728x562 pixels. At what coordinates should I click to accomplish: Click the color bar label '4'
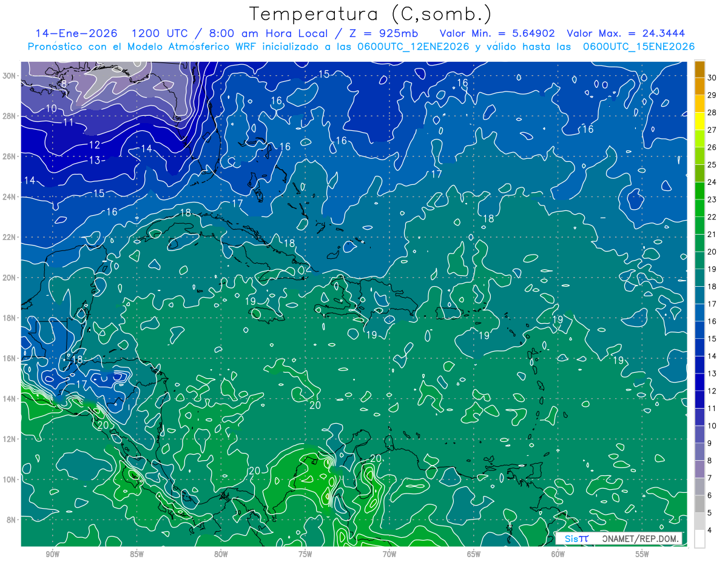[x=710, y=530]
